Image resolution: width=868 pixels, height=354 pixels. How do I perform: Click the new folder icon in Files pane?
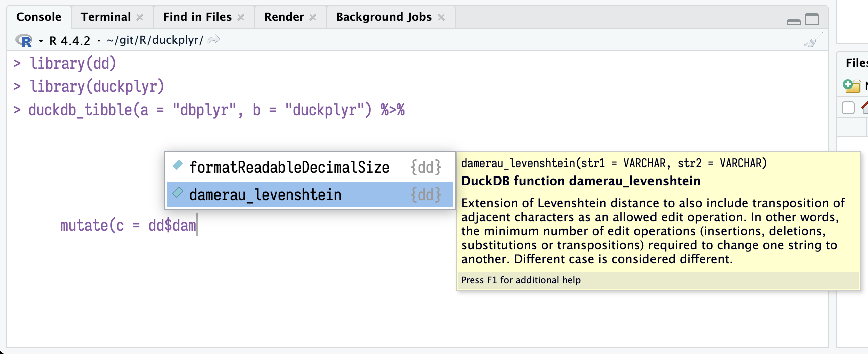pos(851,86)
